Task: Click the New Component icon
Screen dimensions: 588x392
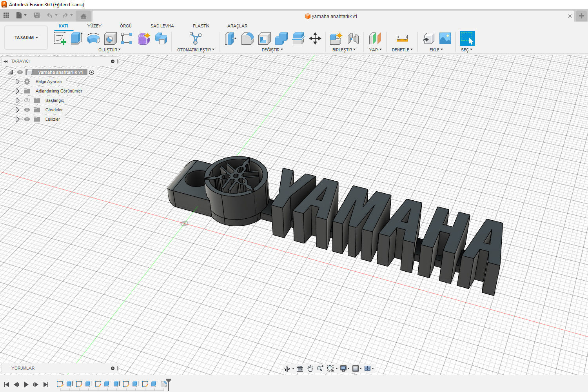Action: point(336,38)
